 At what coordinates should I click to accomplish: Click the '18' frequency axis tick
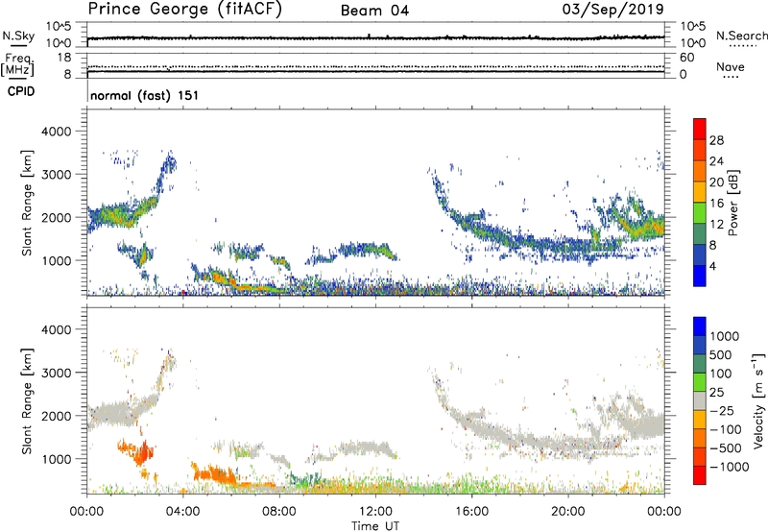64,58
